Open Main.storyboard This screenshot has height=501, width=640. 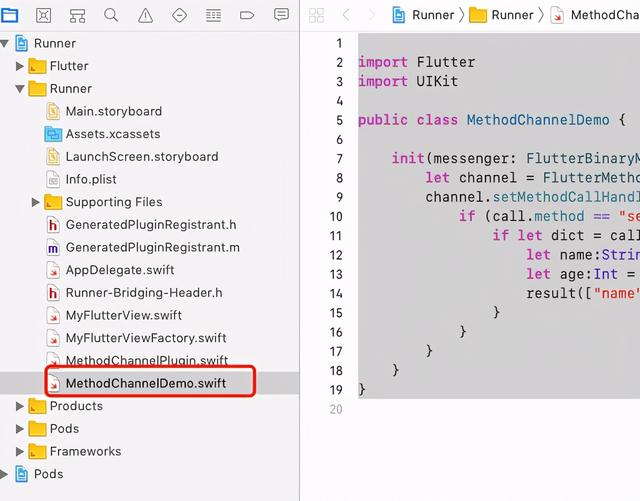113,111
